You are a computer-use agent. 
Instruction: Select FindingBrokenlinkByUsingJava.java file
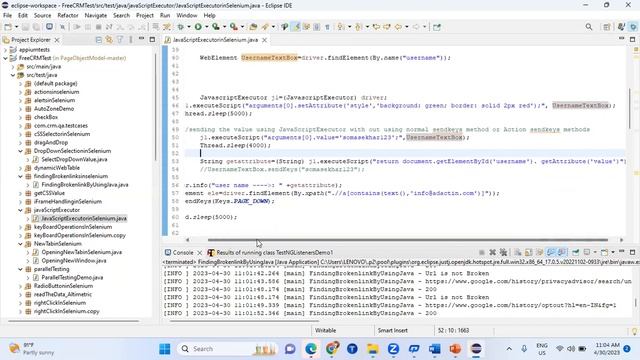pos(85,185)
